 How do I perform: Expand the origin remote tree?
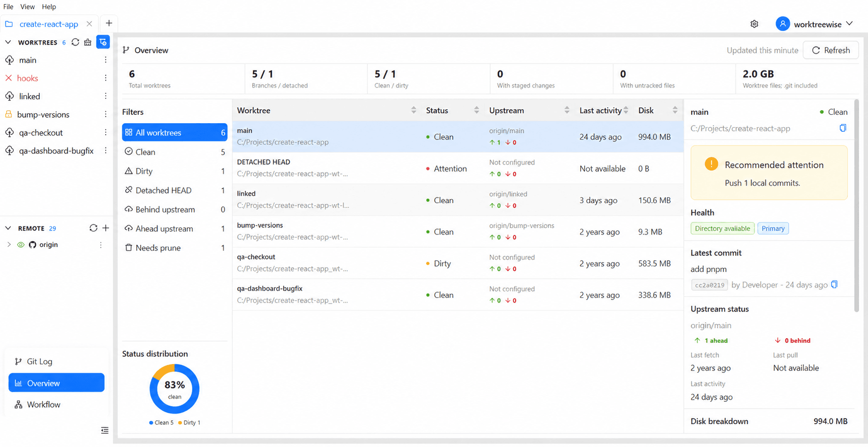(x=8, y=245)
